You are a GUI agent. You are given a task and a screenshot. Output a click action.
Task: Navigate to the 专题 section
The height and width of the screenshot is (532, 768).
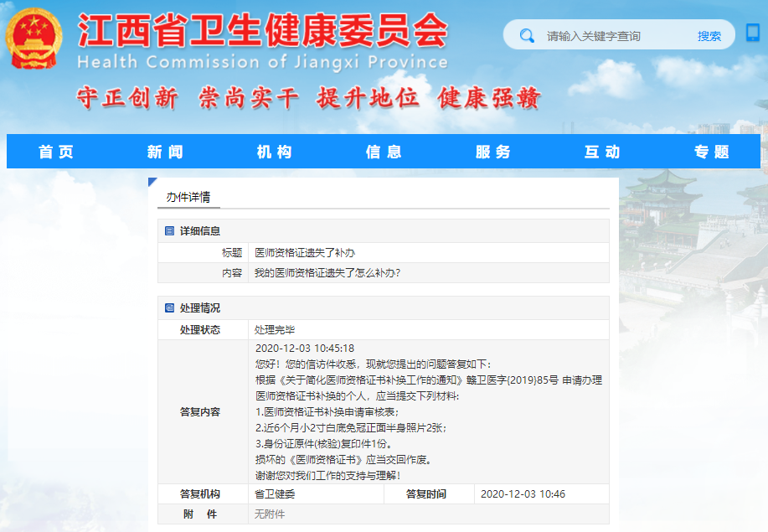(x=712, y=152)
